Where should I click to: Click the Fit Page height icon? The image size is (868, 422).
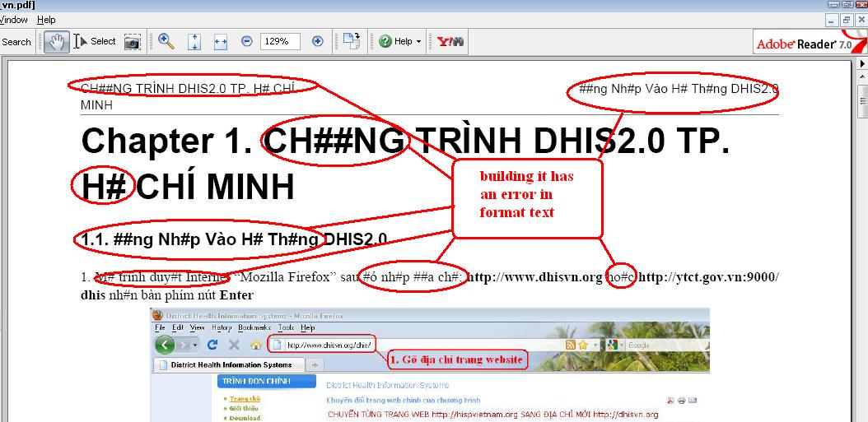(194, 41)
